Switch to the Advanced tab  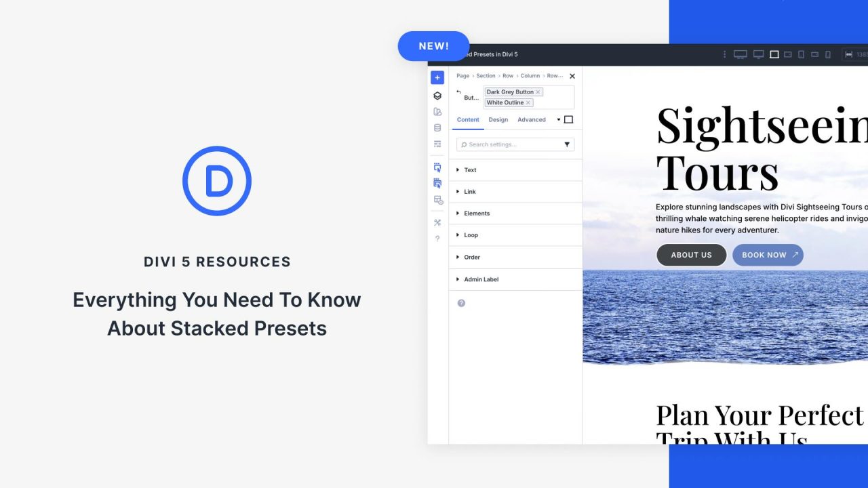point(532,119)
